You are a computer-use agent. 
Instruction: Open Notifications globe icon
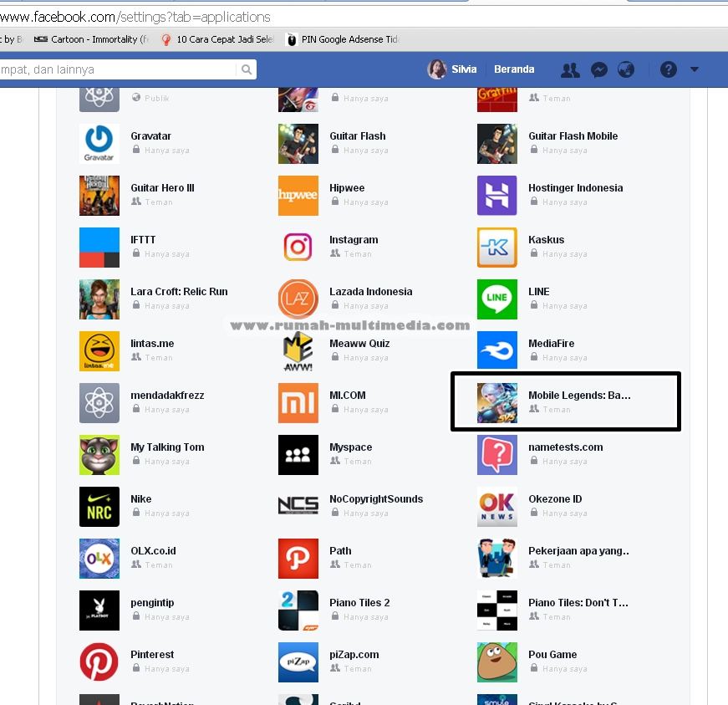point(626,69)
